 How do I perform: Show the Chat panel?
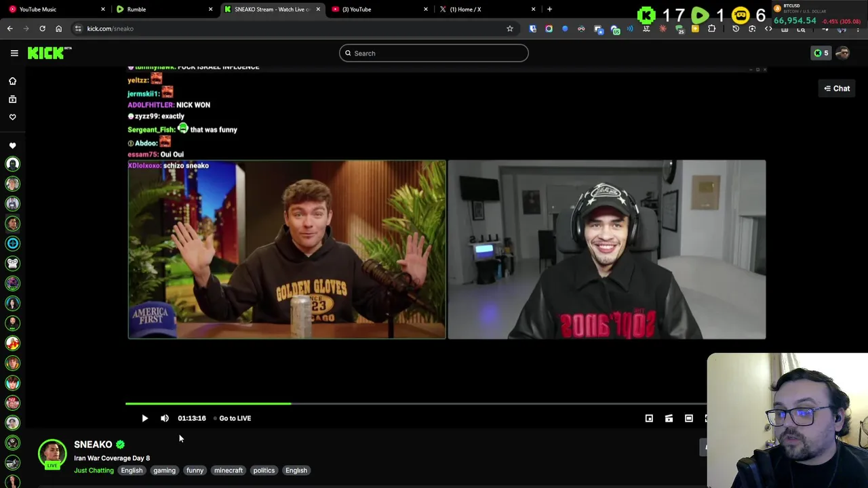(837, 88)
